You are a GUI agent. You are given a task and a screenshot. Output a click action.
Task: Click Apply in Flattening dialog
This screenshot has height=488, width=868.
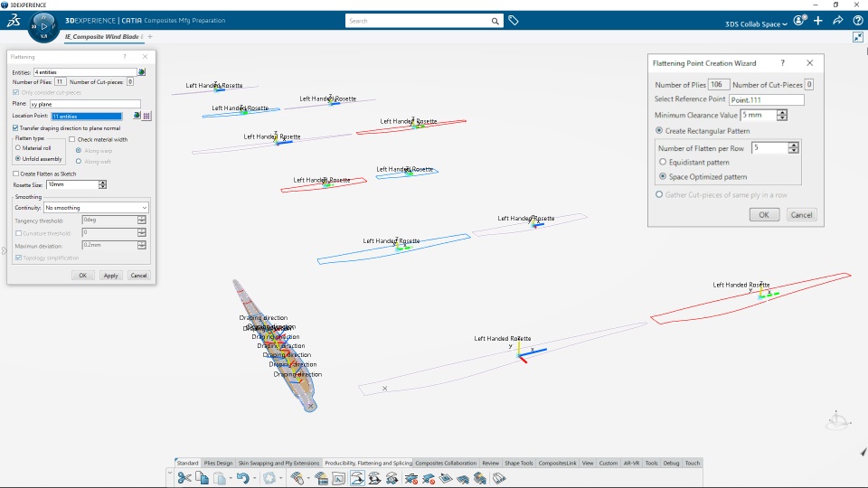(110, 276)
